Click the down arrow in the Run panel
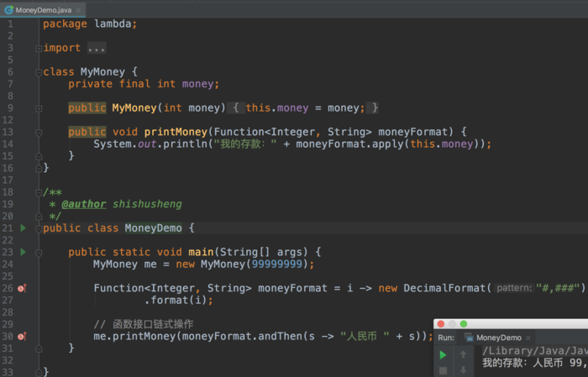Screen dimensions: 588x377 (463, 370)
